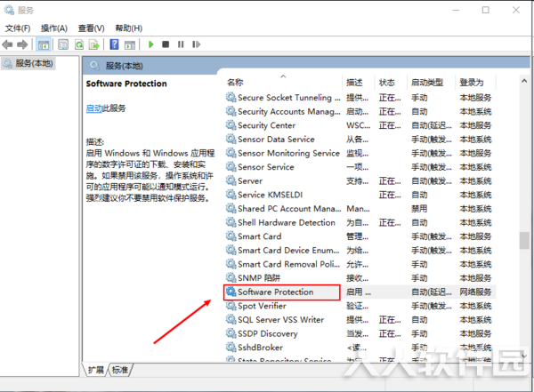This screenshot has height=392, width=534.
Task: Click gear icon beside Server
Action: 231,180
